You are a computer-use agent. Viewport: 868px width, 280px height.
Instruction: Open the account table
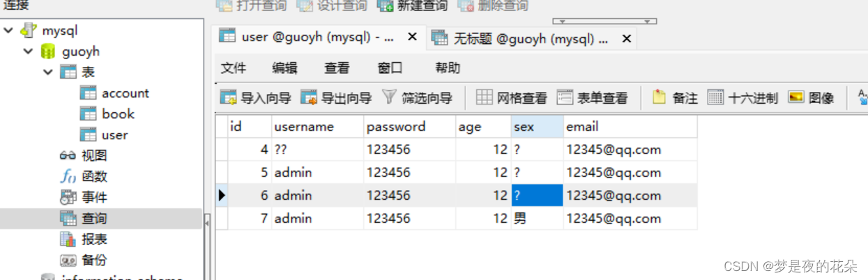click(x=125, y=93)
